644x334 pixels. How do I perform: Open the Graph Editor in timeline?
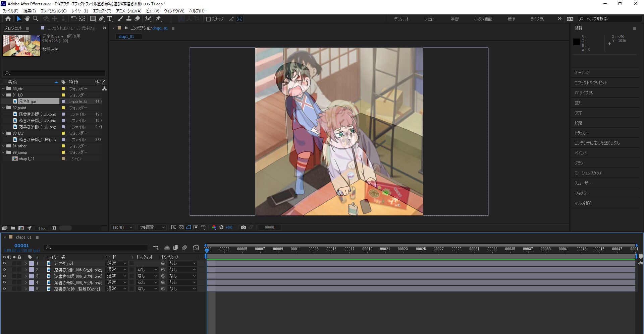(x=196, y=248)
